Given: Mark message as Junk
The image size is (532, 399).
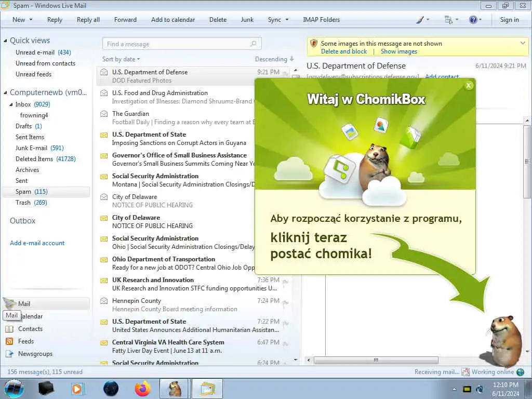Looking at the screenshot, I should coord(247,20).
